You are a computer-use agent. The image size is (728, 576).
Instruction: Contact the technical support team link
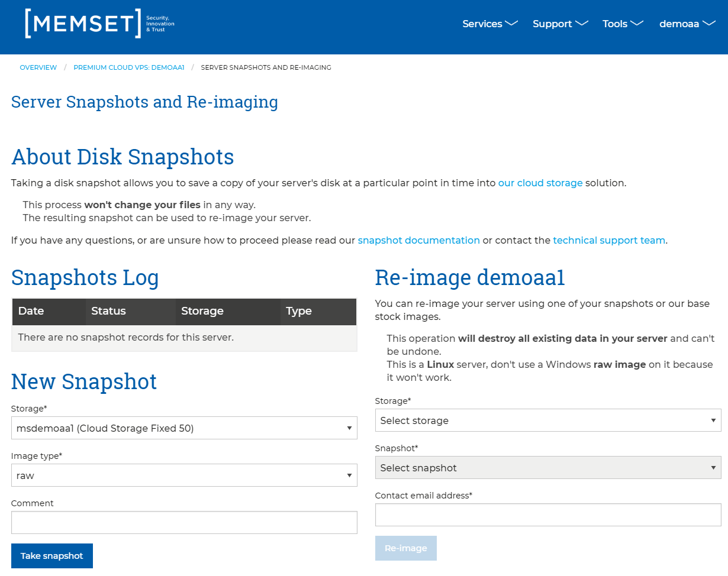(609, 241)
